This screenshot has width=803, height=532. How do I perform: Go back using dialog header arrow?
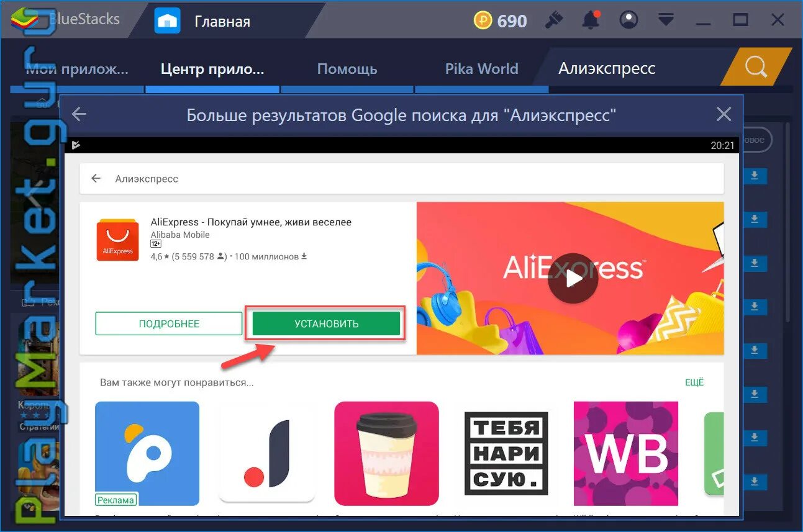(x=79, y=114)
